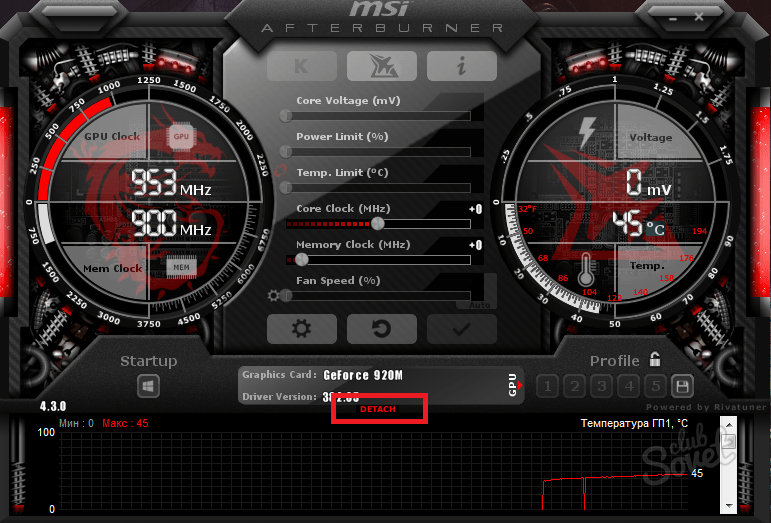Screen dimensions: 771x523
Task: Select profile slot 4
Action: pos(628,386)
